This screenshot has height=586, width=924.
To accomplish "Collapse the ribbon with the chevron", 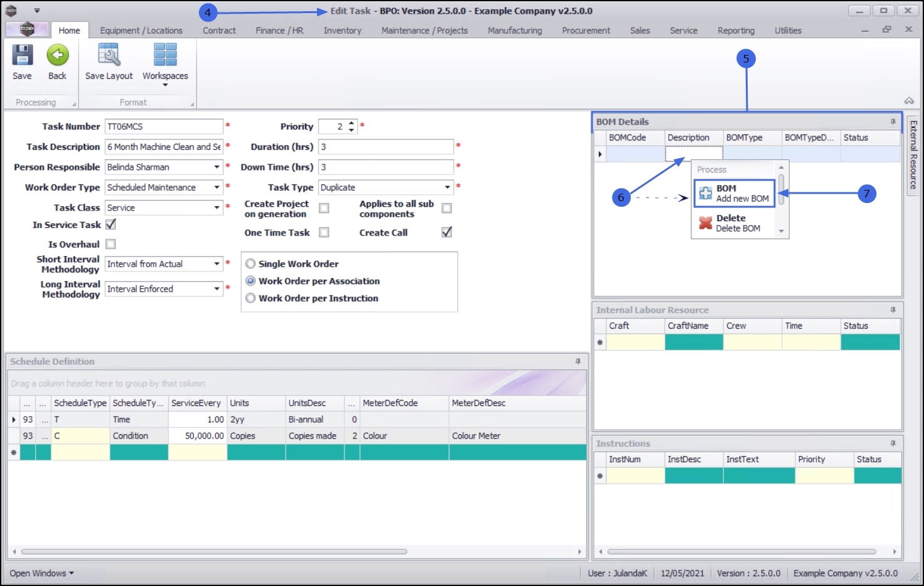I will click(x=909, y=101).
